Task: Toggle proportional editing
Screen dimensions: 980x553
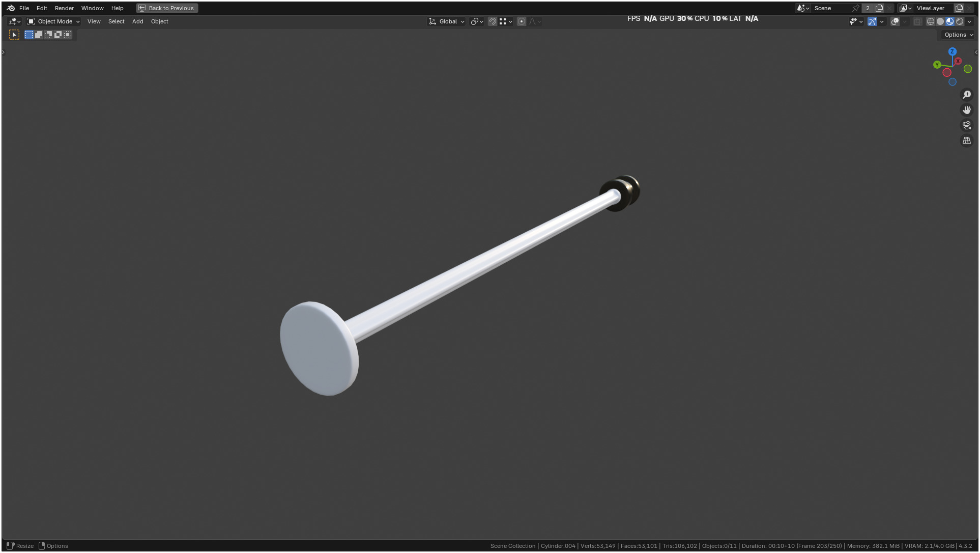Action: [522, 21]
